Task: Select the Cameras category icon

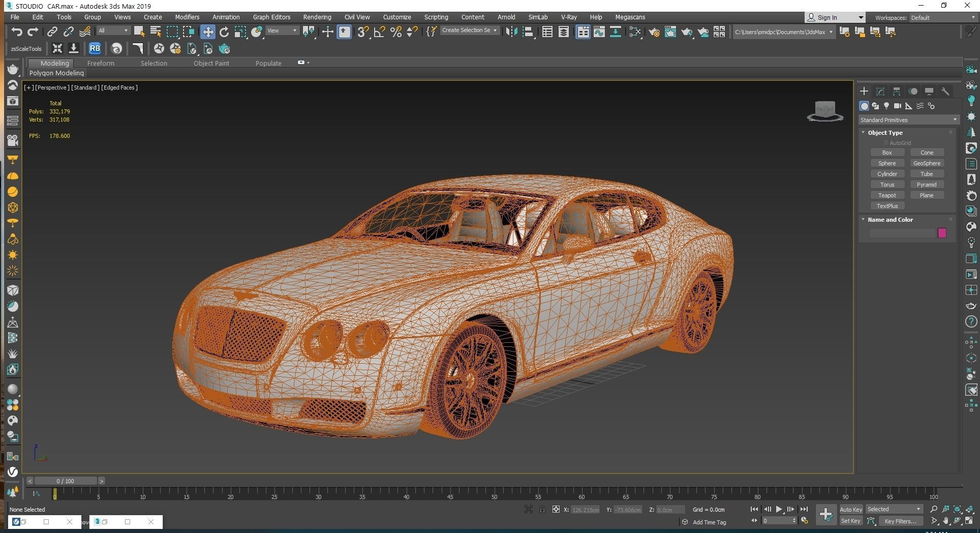Action: [898, 106]
